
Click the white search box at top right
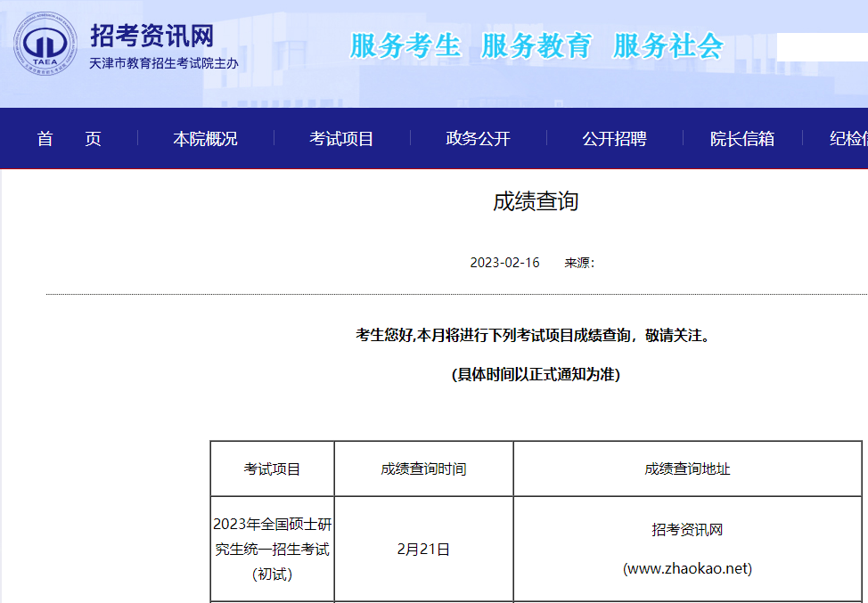pyautogui.click(x=822, y=46)
